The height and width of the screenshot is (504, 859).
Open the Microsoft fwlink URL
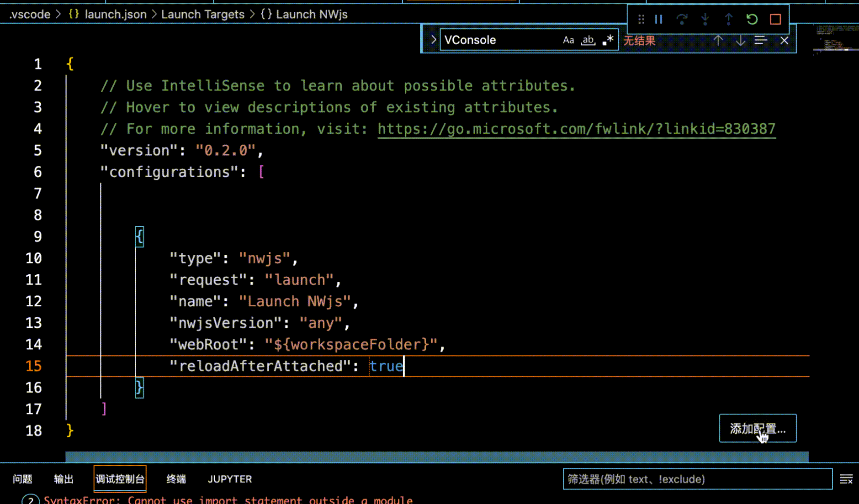[x=577, y=129]
